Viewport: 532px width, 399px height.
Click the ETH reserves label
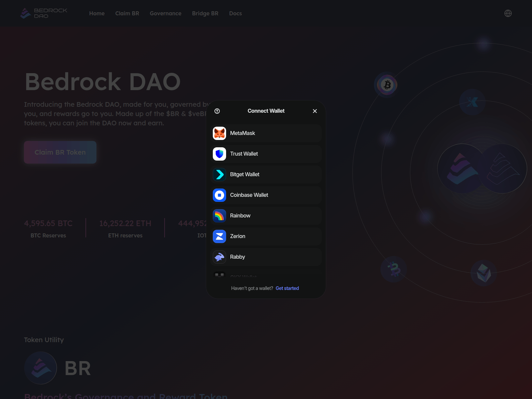125,235
